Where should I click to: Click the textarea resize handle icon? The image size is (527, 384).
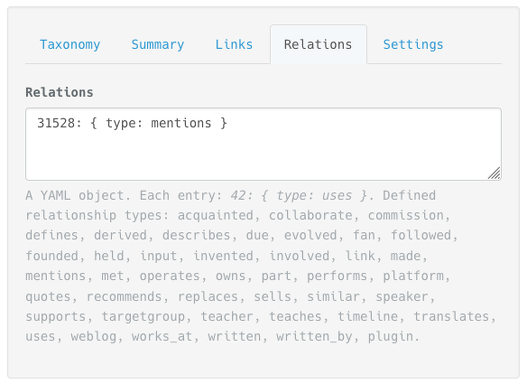click(x=494, y=173)
